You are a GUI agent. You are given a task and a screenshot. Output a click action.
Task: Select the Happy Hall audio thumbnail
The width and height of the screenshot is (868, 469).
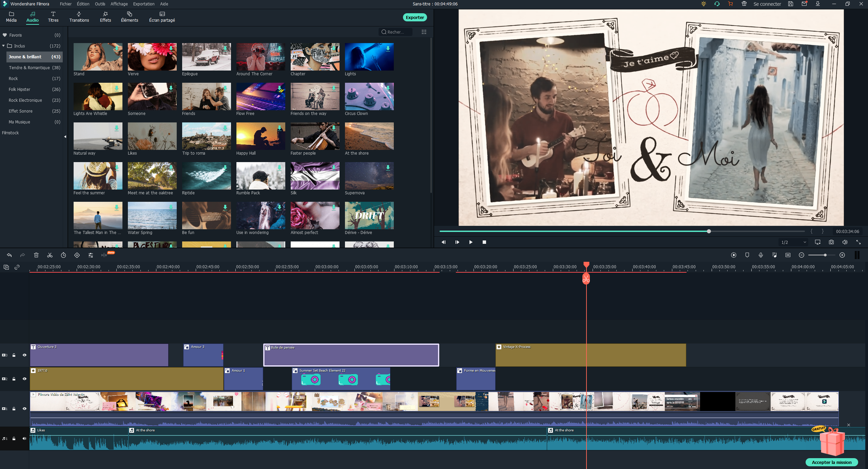(x=261, y=136)
